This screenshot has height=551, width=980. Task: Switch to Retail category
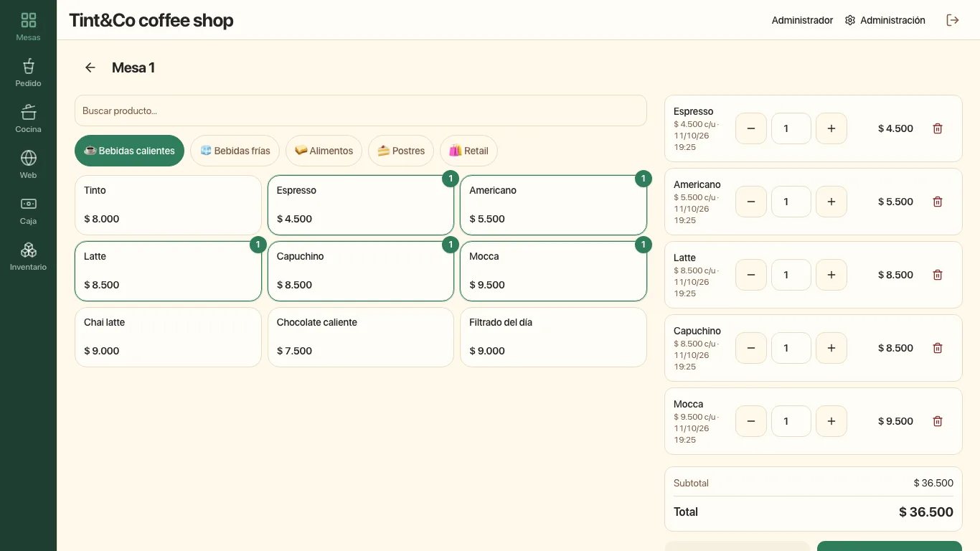(468, 151)
